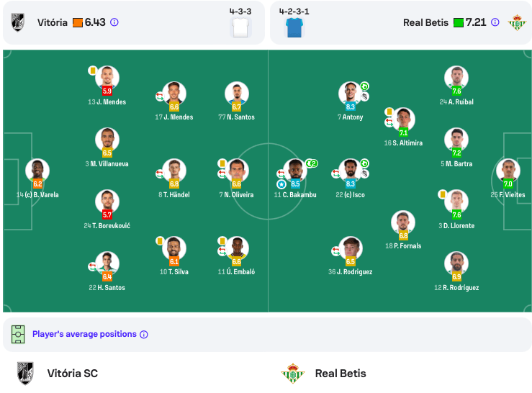
Task: Click C. Bakambu's star man-of-the-match badge
Action: (281, 184)
